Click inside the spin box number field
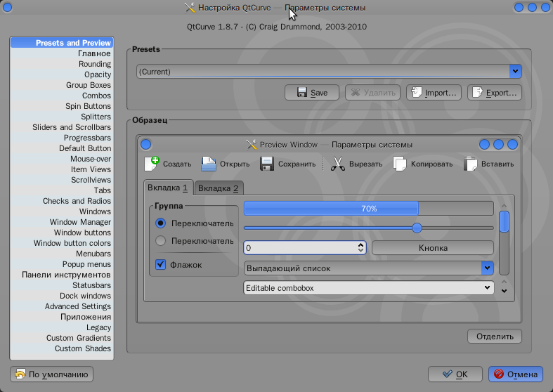Viewport: 553px width, 392px height. 301,247
